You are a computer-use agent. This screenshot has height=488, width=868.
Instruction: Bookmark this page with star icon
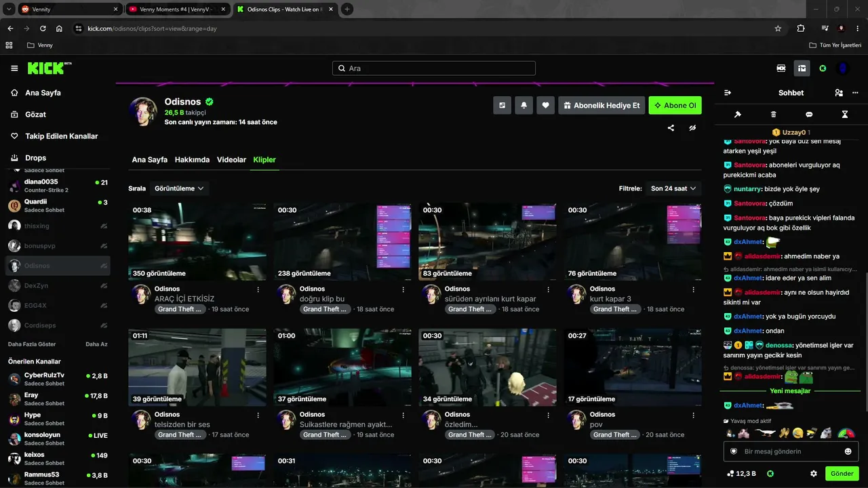pyautogui.click(x=778, y=28)
